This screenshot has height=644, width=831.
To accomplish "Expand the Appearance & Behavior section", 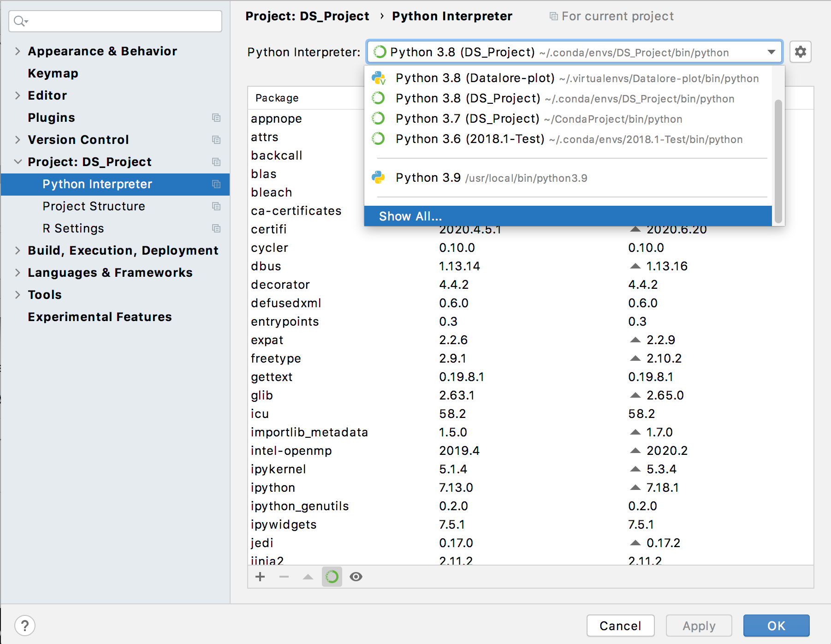I will tap(18, 51).
